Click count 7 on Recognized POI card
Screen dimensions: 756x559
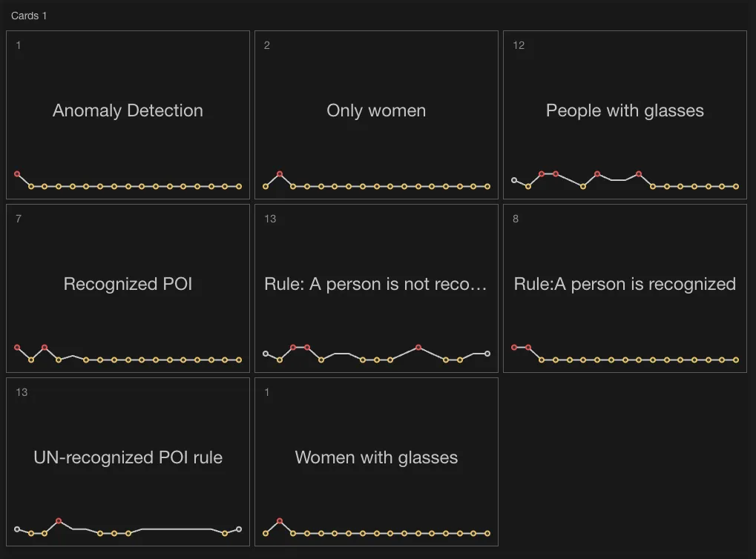(x=19, y=219)
